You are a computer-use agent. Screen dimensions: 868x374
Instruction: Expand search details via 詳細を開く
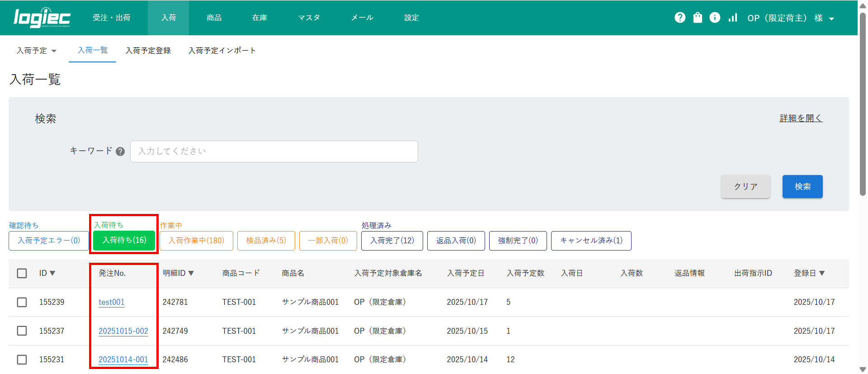(801, 118)
